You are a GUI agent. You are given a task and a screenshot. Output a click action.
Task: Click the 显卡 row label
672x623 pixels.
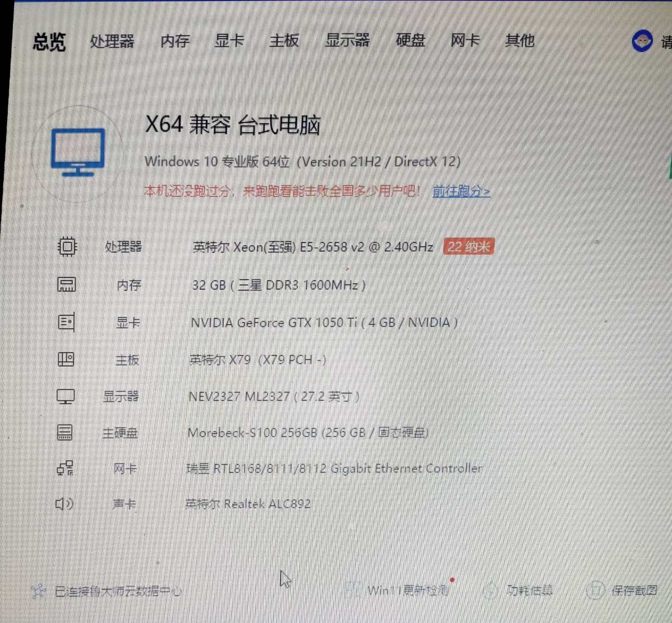[x=128, y=322]
